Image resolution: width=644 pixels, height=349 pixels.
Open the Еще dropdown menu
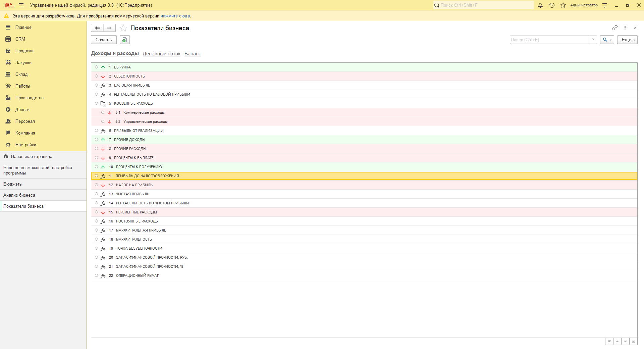click(627, 40)
